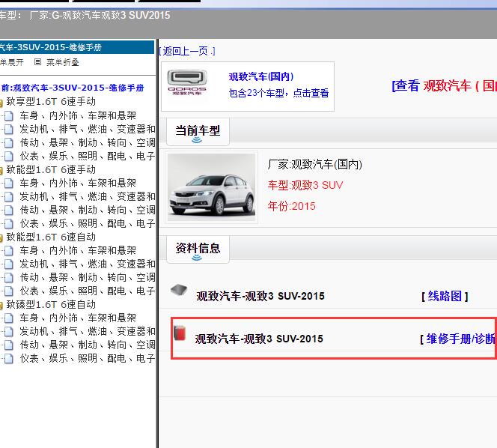Open page icon for 传动 under 致能型1.6T 6速自动
Screen dimensions: 497x448
9,278
